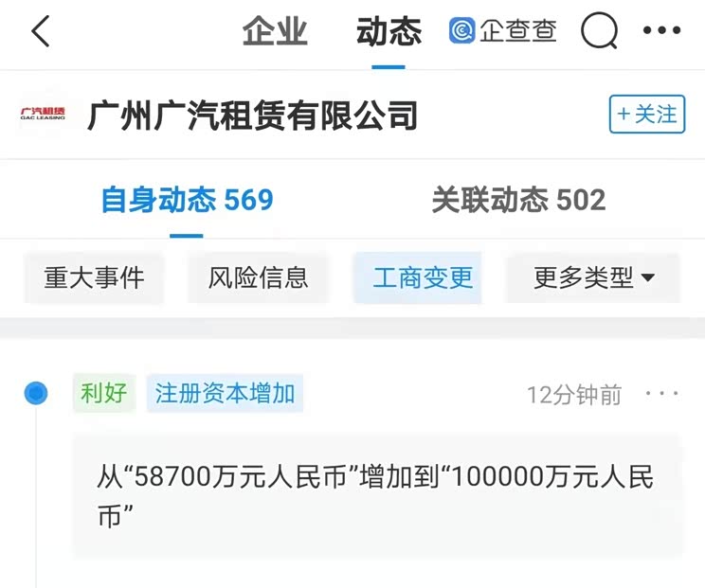705x588 pixels.
Task: Open options dots beside 12分钟前
Action: 661,394
